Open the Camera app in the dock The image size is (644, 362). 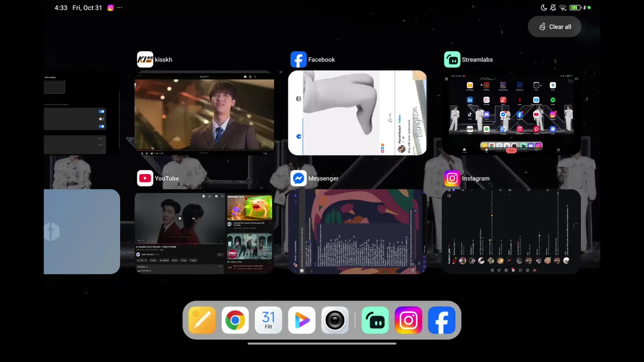[x=335, y=320]
